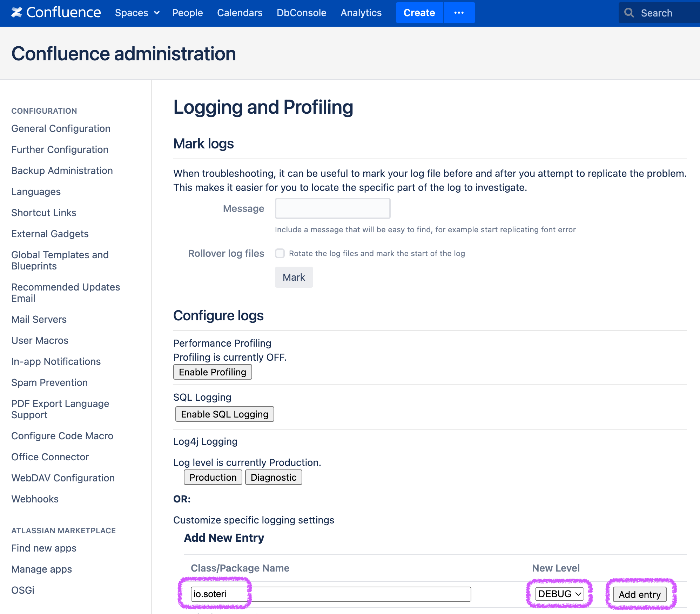The height and width of the screenshot is (614, 700).
Task: Switch log level to Diagnostic
Action: pyautogui.click(x=273, y=477)
